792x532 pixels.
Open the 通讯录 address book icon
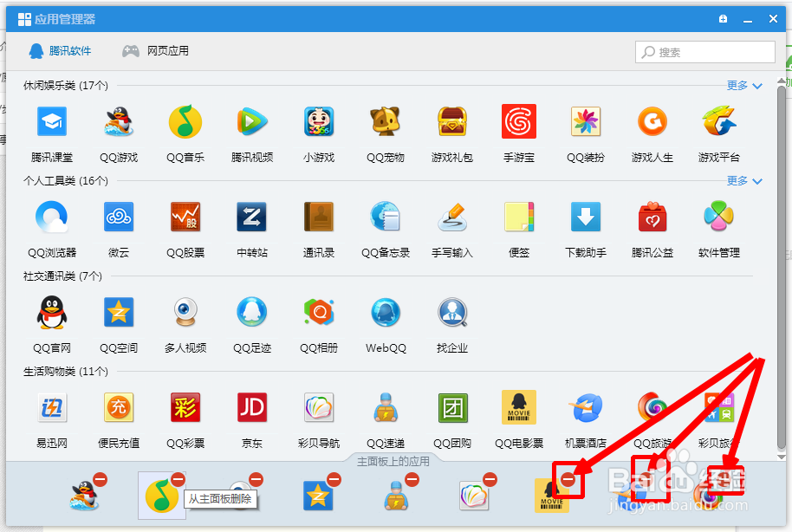click(319, 217)
